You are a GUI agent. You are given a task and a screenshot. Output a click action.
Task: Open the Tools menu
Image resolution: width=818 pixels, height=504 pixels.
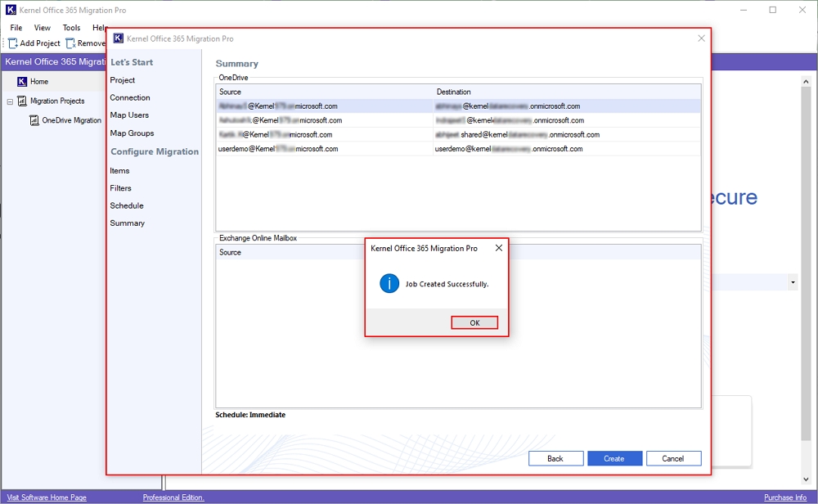click(71, 28)
